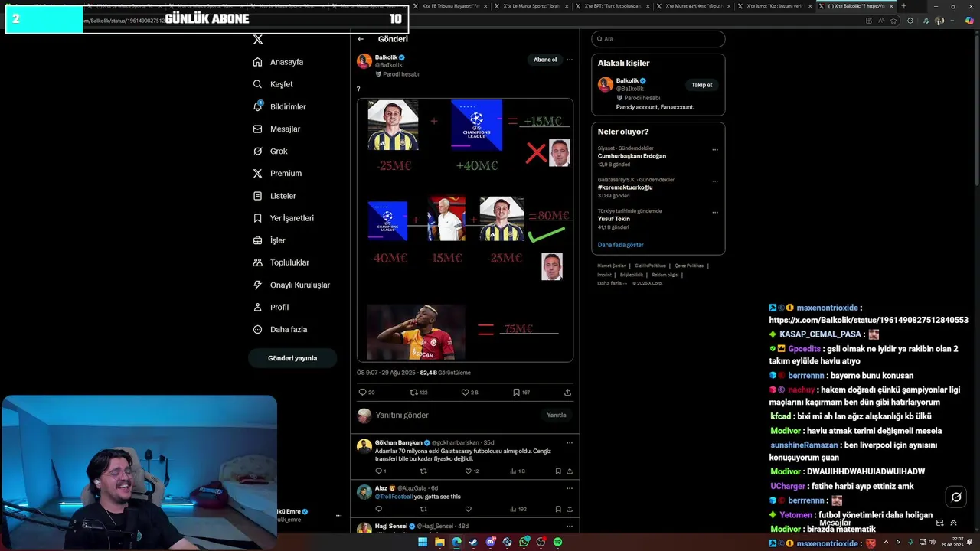The image size is (980, 551).
Task: Bookmark the main post showing 167
Action: click(x=516, y=392)
